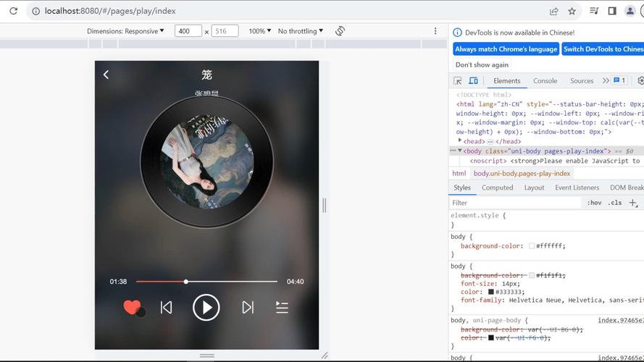The width and height of the screenshot is (644, 362).
Task: Open the element actions ellipsis beside body
Action: point(453,151)
